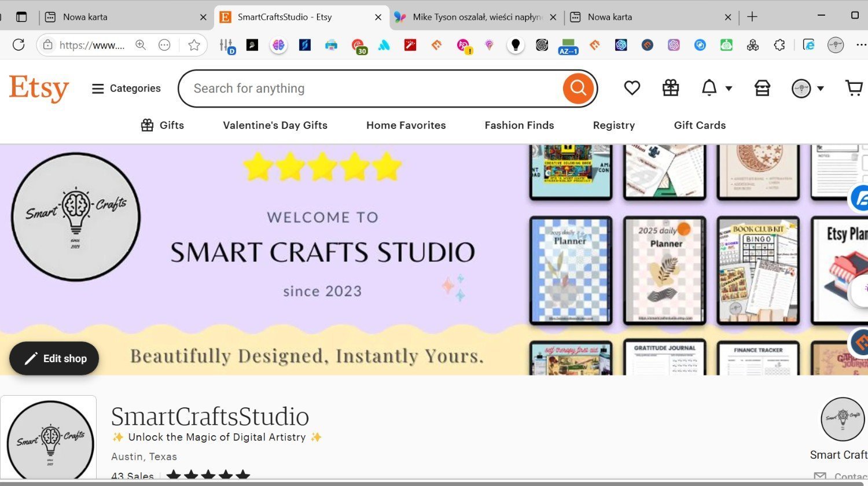The height and width of the screenshot is (486, 868).
Task: Open the green AZ--1 extension
Action: tap(568, 46)
